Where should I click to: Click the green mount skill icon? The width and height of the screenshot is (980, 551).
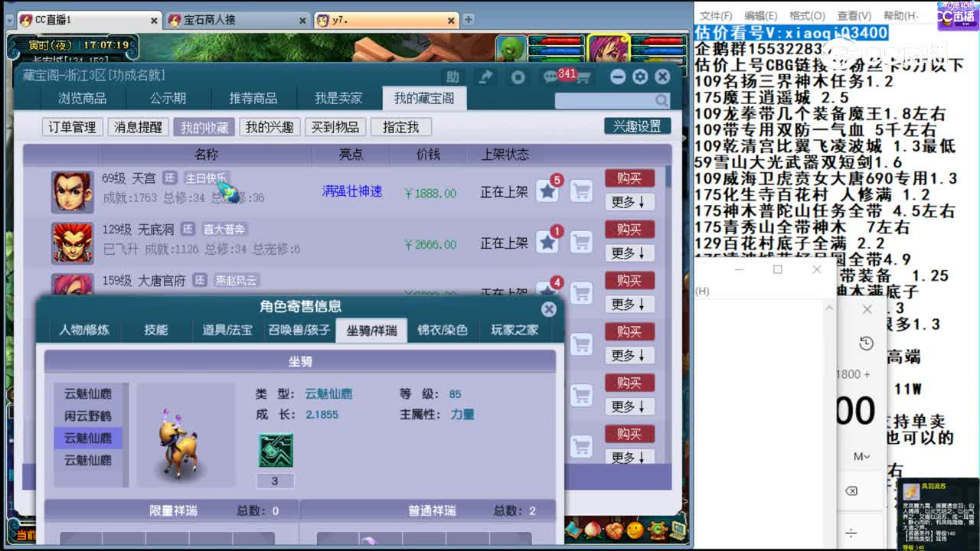[x=276, y=451]
